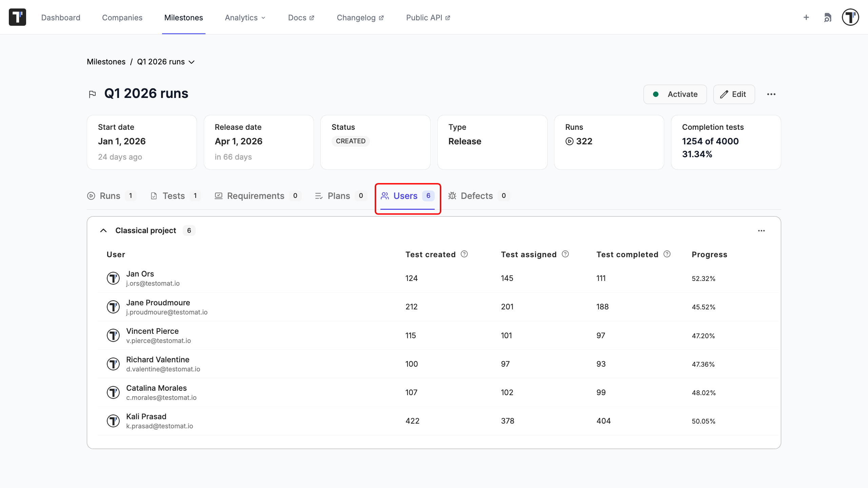868x488 pixels.
Task: Switch to the Tests tab
Action: (175, 196)
